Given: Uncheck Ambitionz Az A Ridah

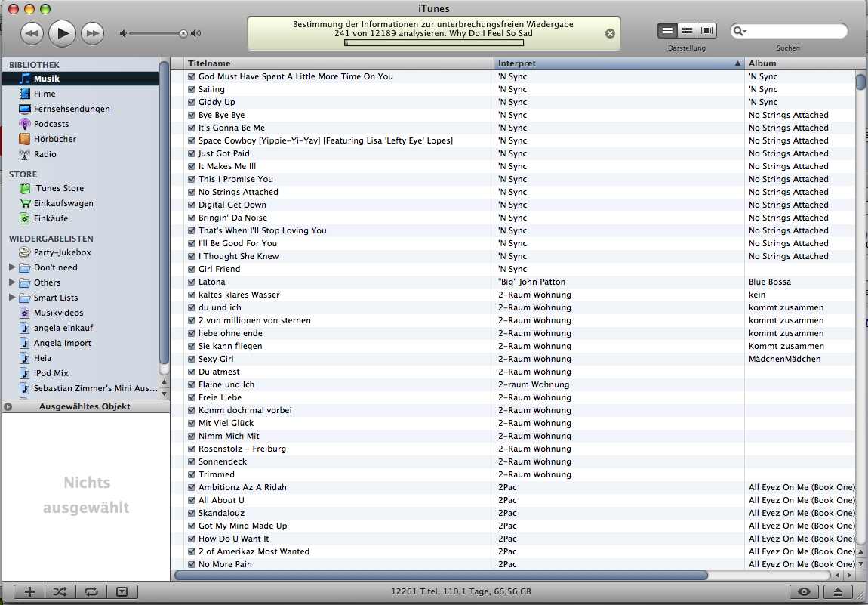Looking at the screenshot, I should coord(192,487).
